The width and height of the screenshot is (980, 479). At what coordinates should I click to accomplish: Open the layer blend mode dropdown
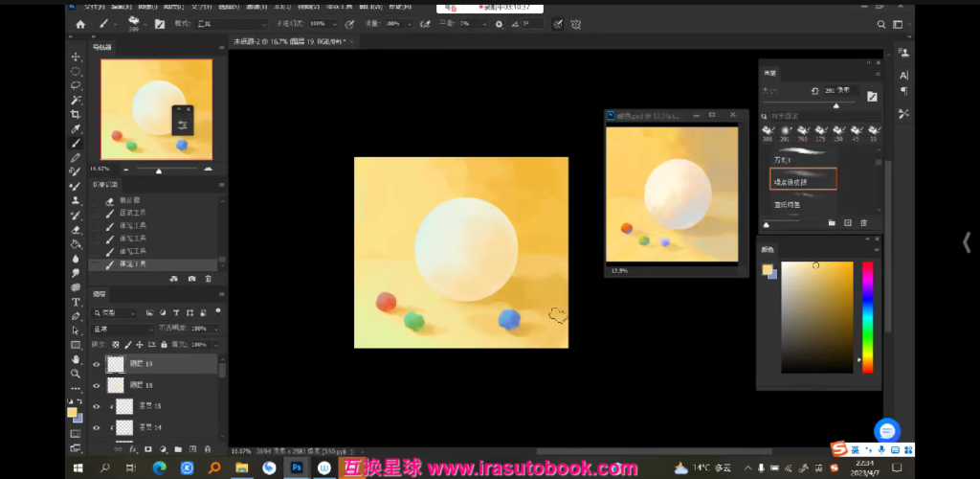coord(122,329)
